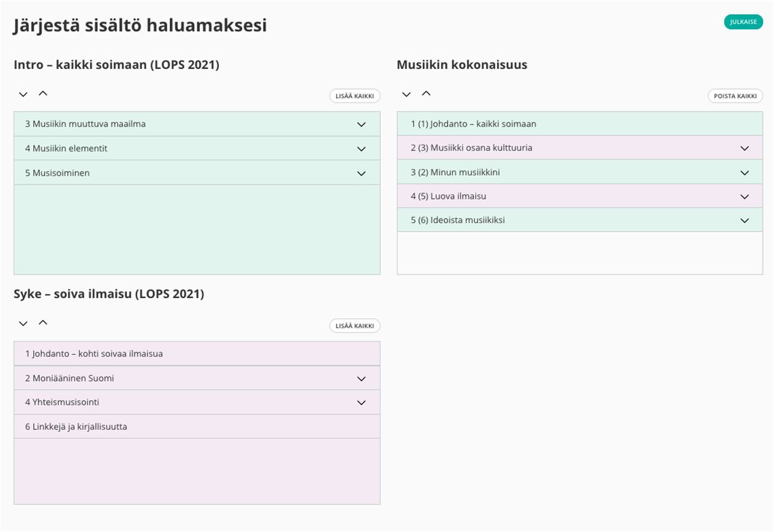774x532 pixels.
Task: Click up chevron above Musiikin kokonaisuus list
Action: pyautogui.click(x=426, y=93)
